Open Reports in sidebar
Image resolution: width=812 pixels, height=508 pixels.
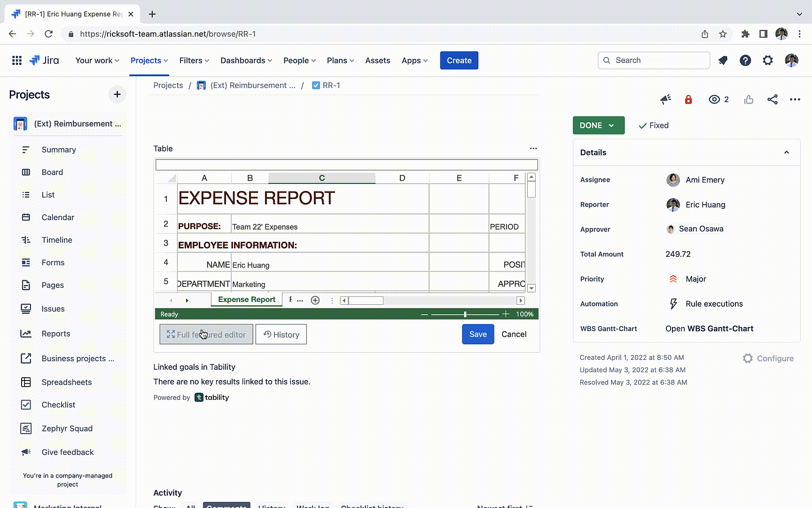click(68, 333)
